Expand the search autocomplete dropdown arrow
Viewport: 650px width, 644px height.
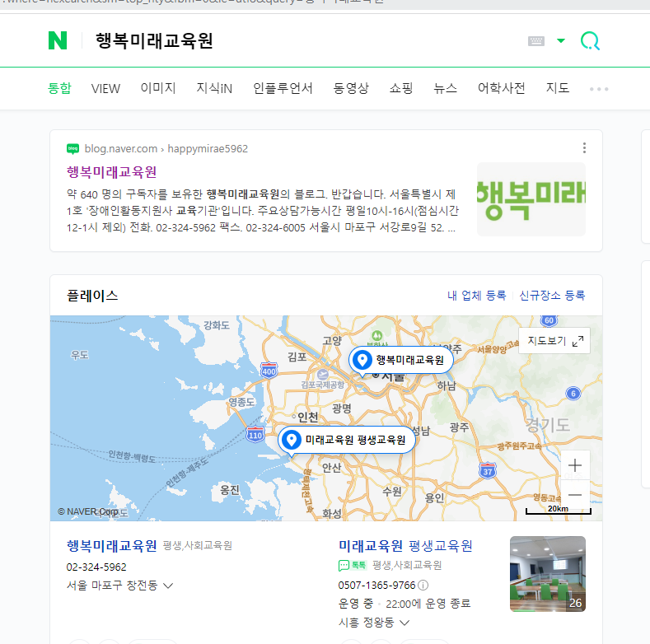tap(561, 40)
